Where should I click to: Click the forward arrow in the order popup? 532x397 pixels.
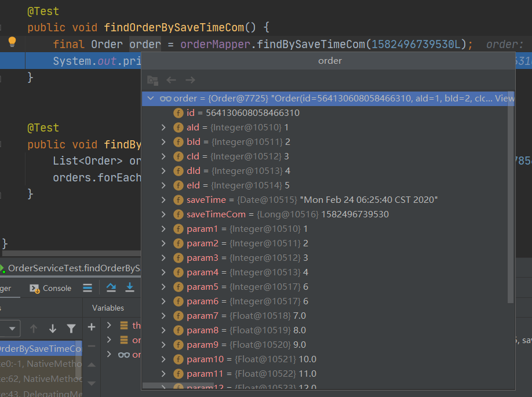point(190,80)
